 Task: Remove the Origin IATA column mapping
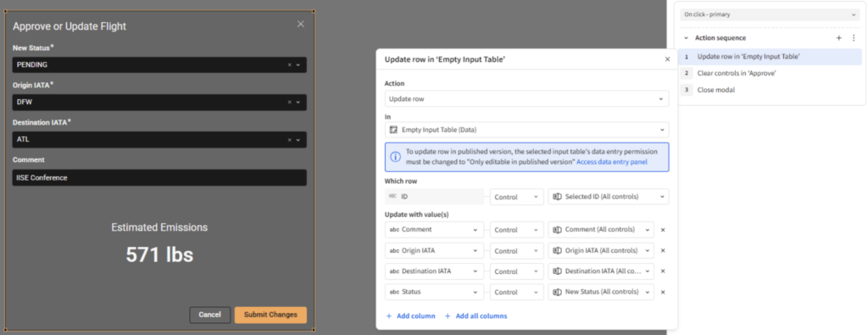(x=663, y=251)
